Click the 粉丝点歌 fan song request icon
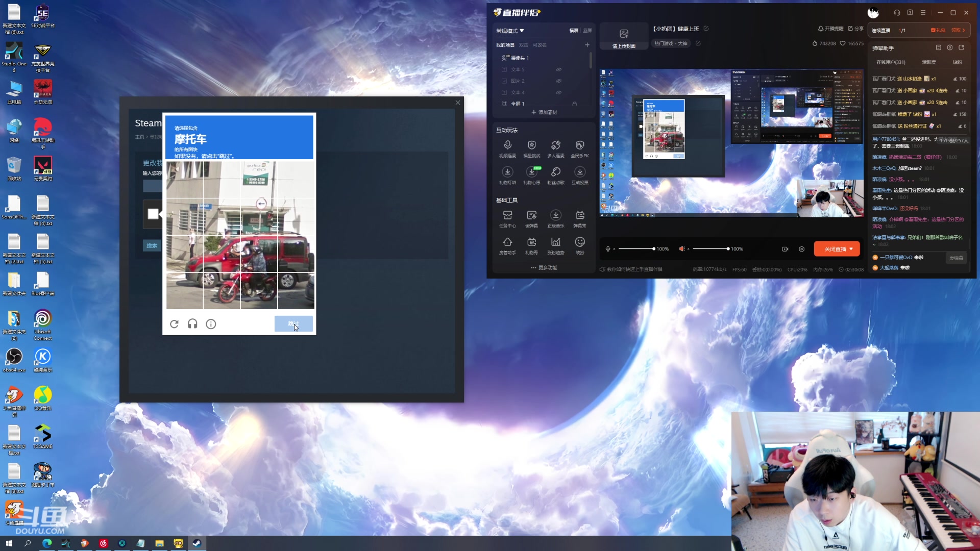This screenshot has height=551, width=980. (555, 172)
